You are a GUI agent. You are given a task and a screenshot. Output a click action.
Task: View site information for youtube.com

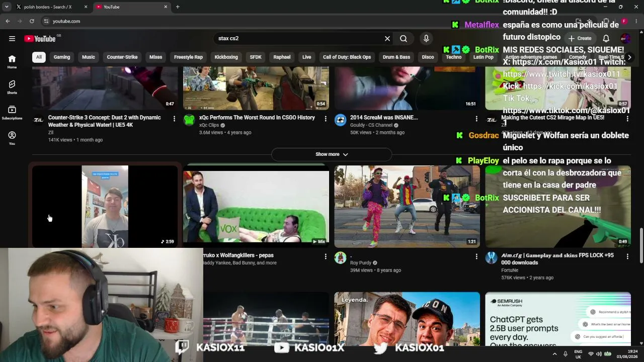point(46,21)
